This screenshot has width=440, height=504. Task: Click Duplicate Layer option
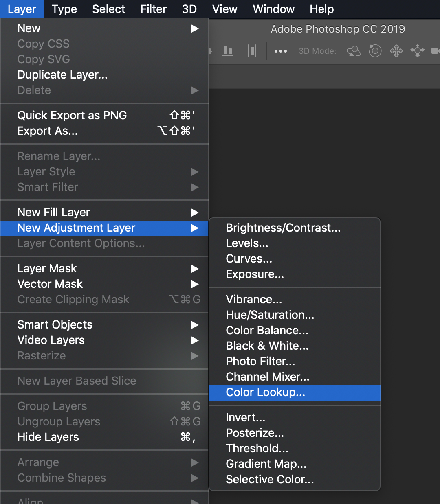(62, 75)
